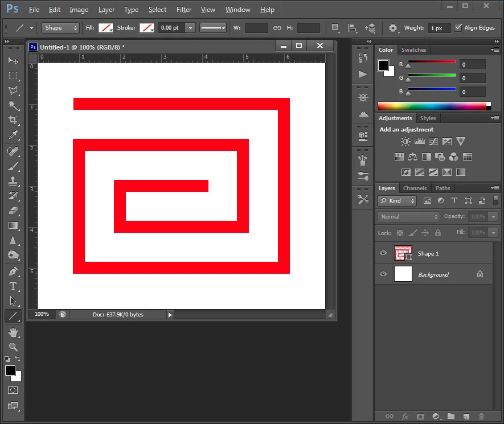Switch to the Channels tab
The width and height of the screenshot is (504, 424).
[415, 188]
